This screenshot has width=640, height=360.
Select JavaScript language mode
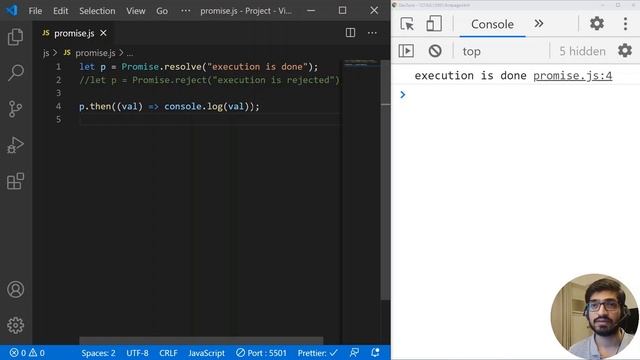207,353
